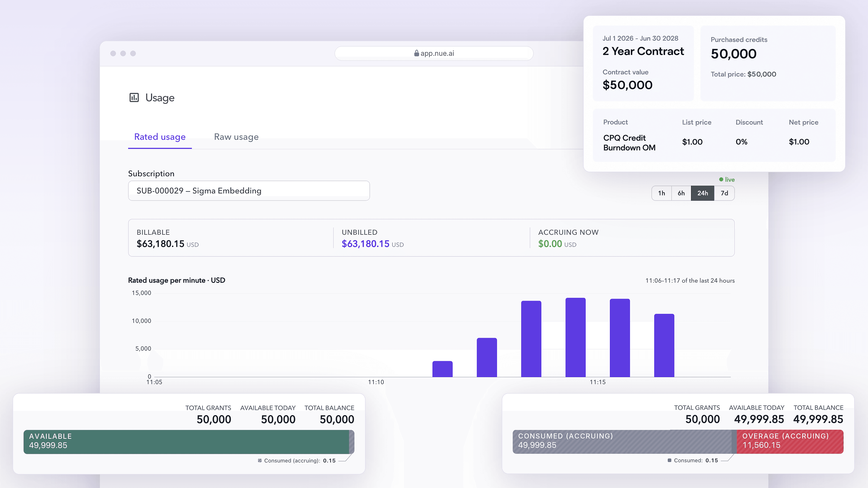Click the 2 Year Contract title
This screenshot has width=868, height=488.
tap(643, 51)
